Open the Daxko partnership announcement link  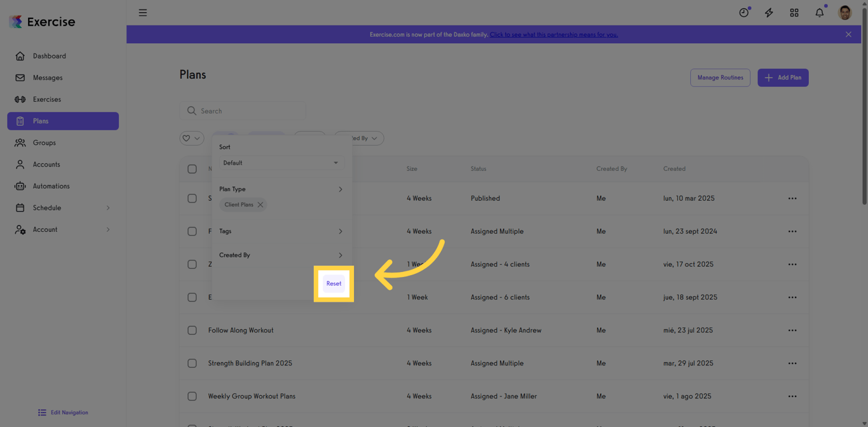point(553,34)
